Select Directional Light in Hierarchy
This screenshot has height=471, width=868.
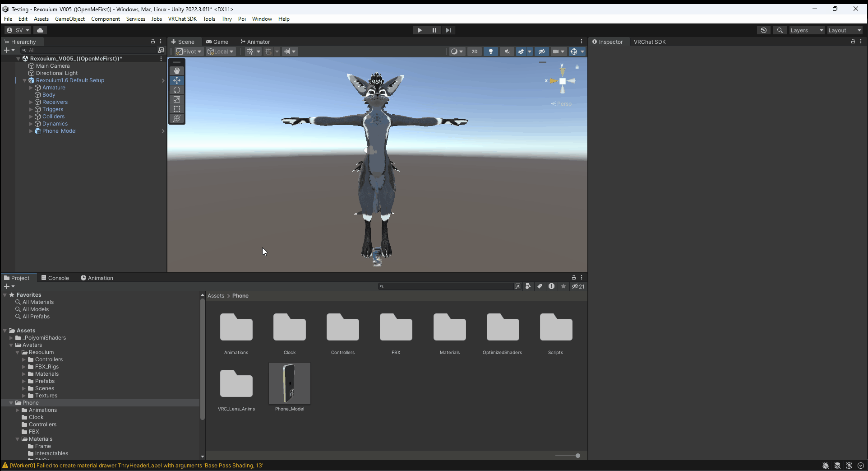57,73
